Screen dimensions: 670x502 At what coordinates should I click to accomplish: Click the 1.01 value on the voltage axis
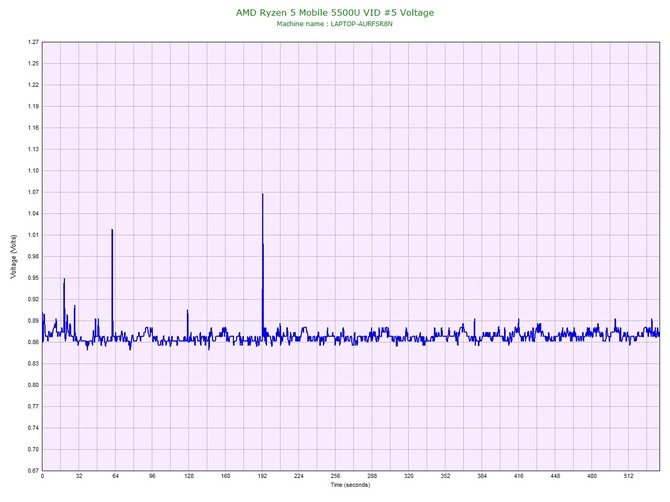(33, 235)
